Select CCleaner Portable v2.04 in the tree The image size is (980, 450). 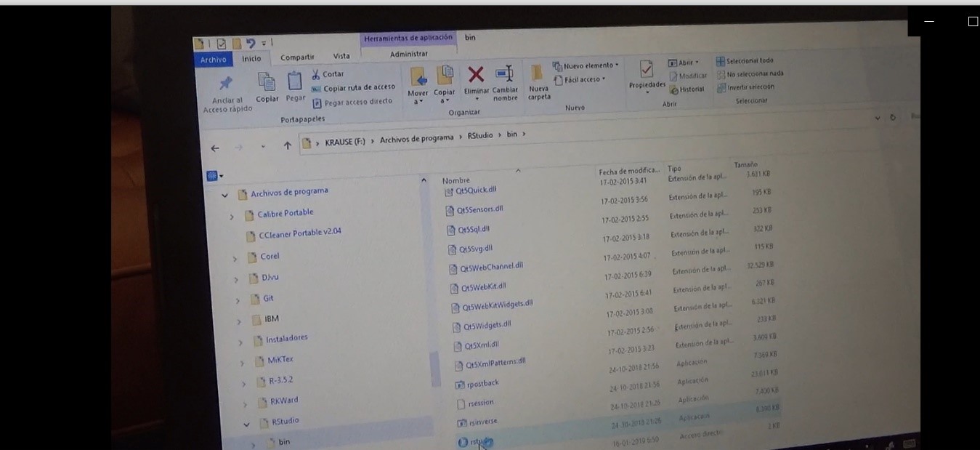click(293, 234)
